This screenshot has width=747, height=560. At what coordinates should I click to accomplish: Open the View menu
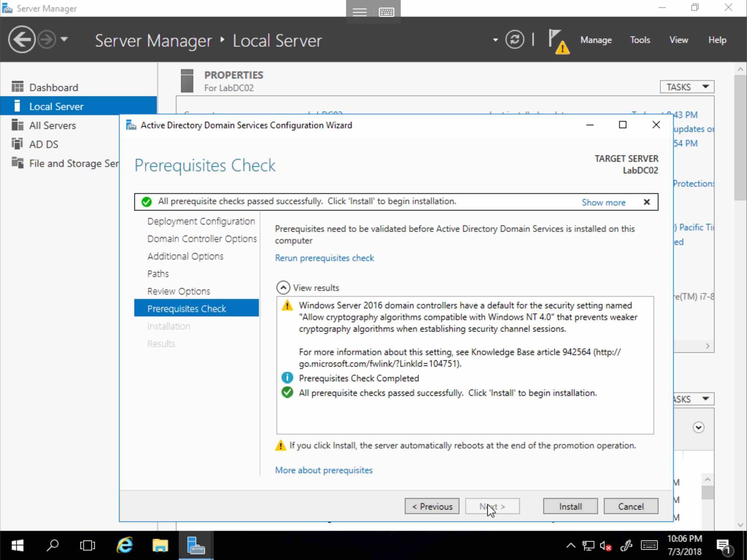[x=679, y=40]
